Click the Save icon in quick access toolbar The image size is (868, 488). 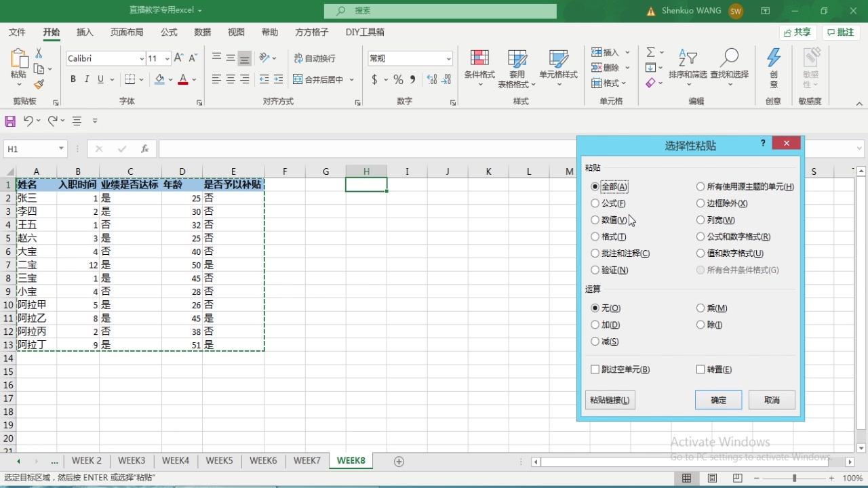10,121
